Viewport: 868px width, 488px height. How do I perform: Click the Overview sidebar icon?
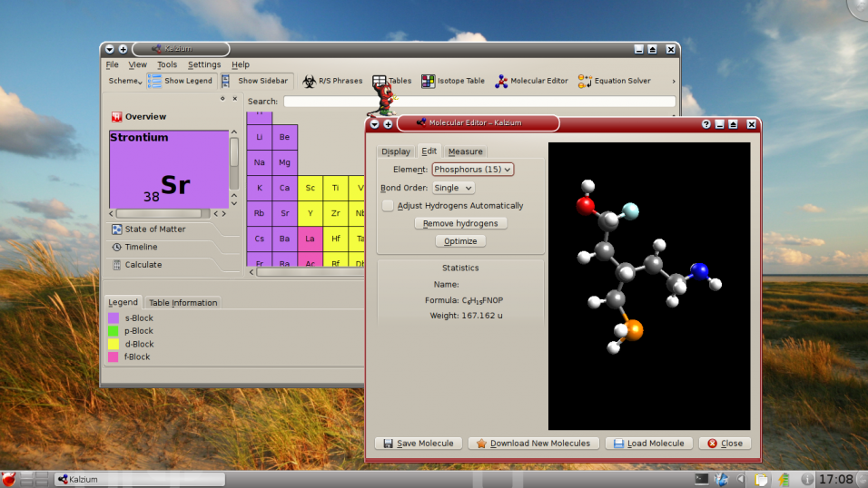point(116,117)
